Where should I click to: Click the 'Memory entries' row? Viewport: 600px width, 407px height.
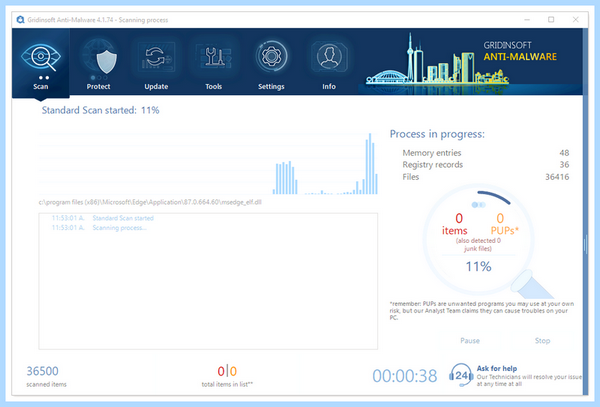click(486, 153)
